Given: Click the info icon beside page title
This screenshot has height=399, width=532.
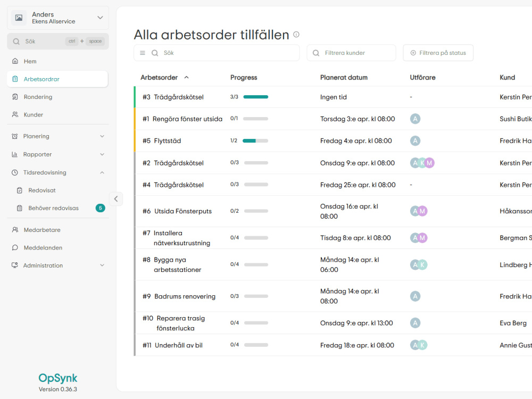Looking at the screenshot, I should (x=296, y=34).
